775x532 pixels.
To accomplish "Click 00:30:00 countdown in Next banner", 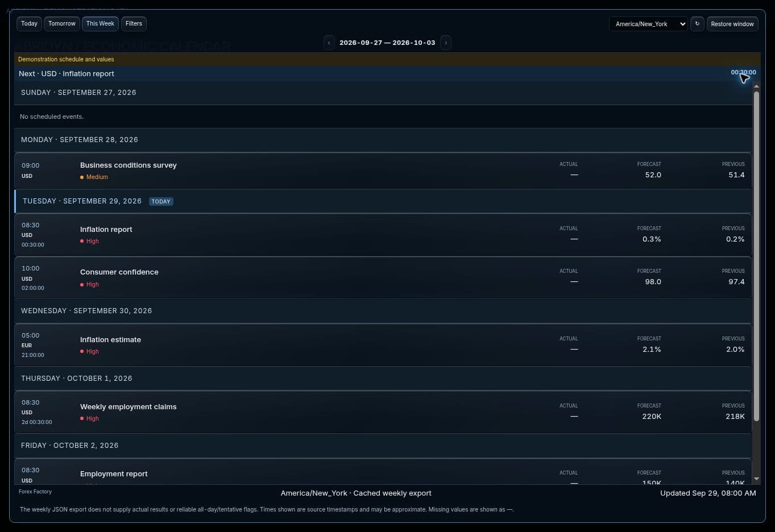I will 743,73.
